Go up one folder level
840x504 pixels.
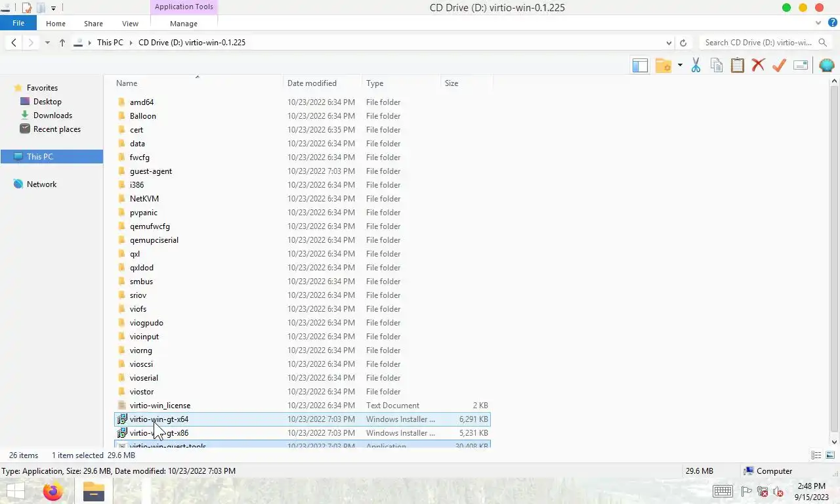point(62,43)
